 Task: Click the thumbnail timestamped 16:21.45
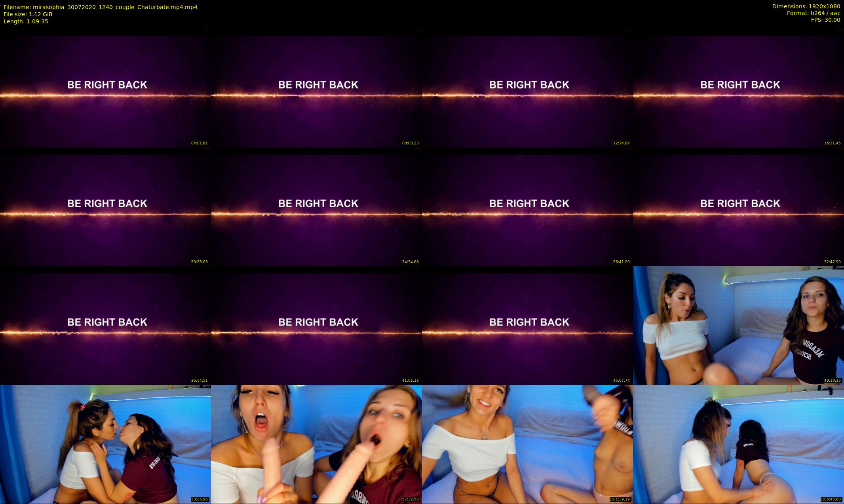[x=738, y=88]
